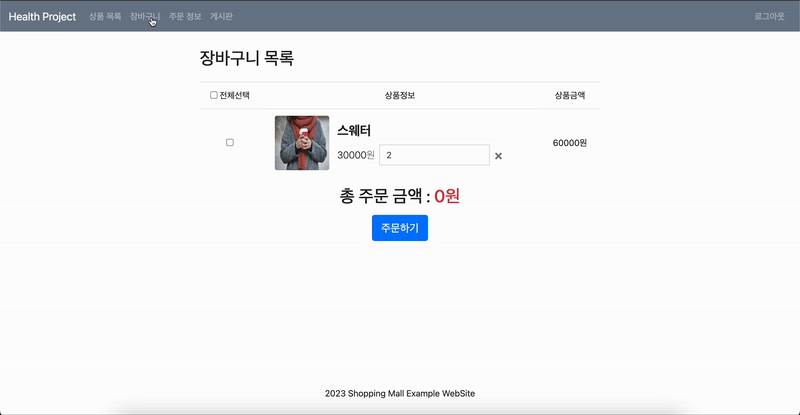Click the 주문하기 button
The width and height of the screenshot is (800, 415).
tap(400, 228)
